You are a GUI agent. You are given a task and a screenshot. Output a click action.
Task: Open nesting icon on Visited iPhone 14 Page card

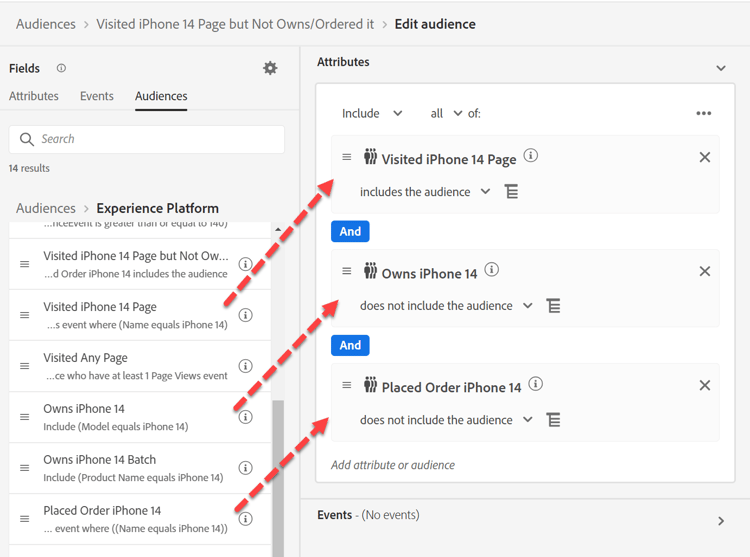pyautogui.click(x=511, y=192)
